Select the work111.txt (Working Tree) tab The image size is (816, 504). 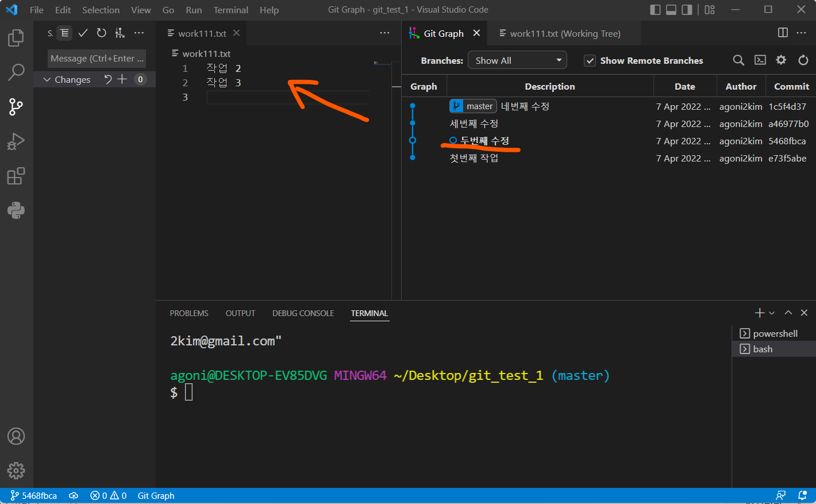(x=564, y=33)
